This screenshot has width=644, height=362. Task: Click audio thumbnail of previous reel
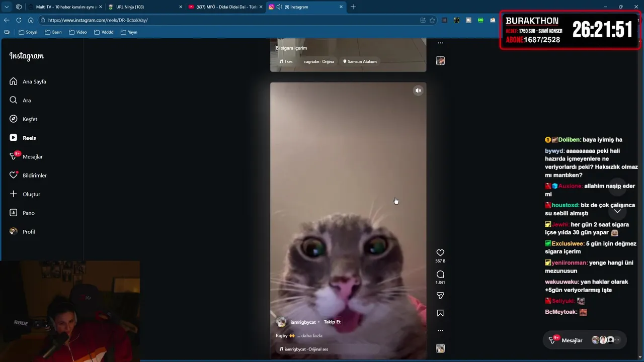[440, 61]
